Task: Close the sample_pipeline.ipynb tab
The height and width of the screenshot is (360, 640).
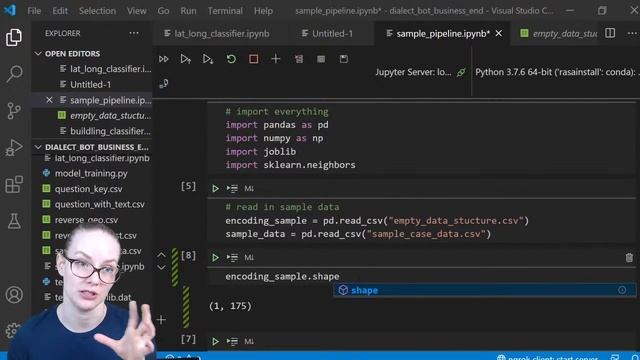Action: 499,33
